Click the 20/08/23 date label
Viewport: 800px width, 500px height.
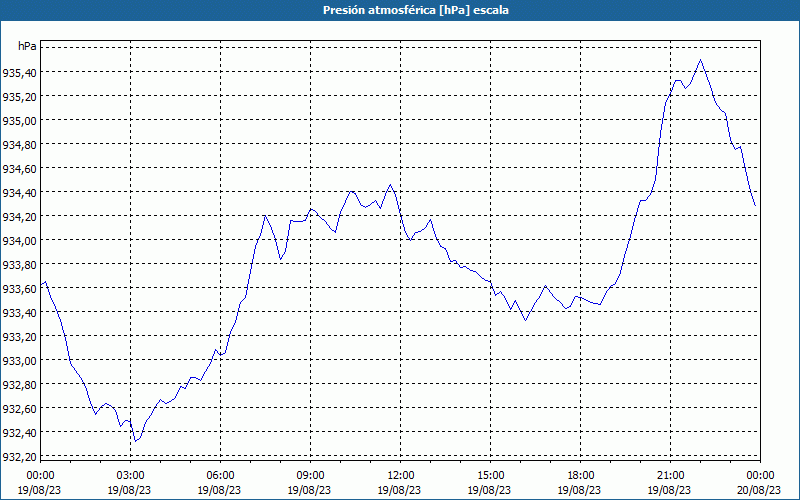pos(760,490)
